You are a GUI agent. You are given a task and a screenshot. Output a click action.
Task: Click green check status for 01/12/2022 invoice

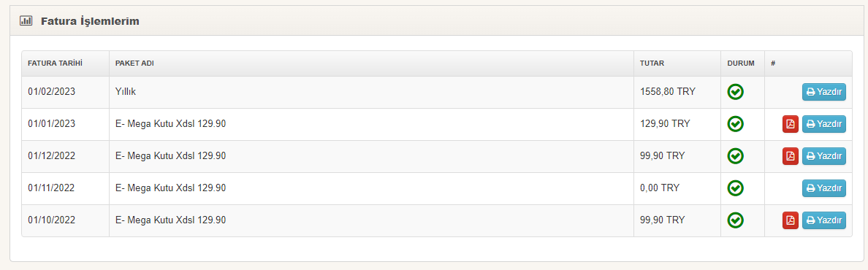tap(735, 156)
